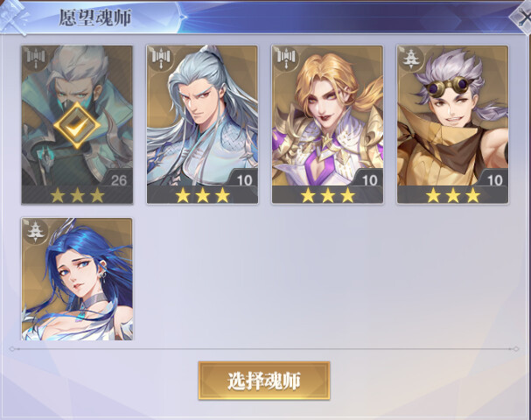Click level 10 badge on blonde card
The height and width of the screenshot is (420, 531).
369,179
